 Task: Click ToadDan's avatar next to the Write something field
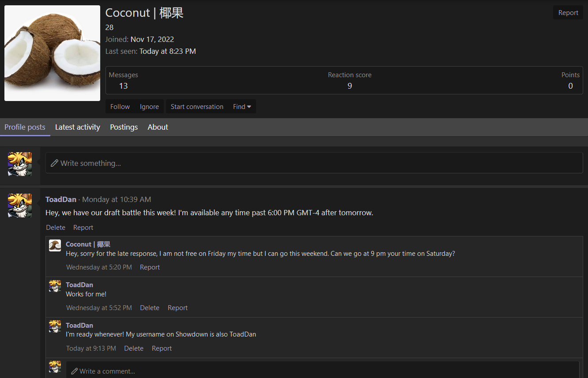19,163
